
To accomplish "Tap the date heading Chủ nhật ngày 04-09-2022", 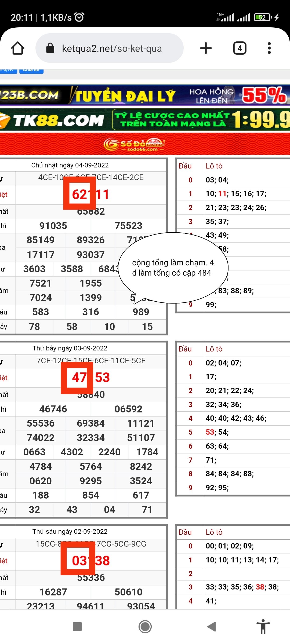I will pyautogui.click(x=70, y=165).
